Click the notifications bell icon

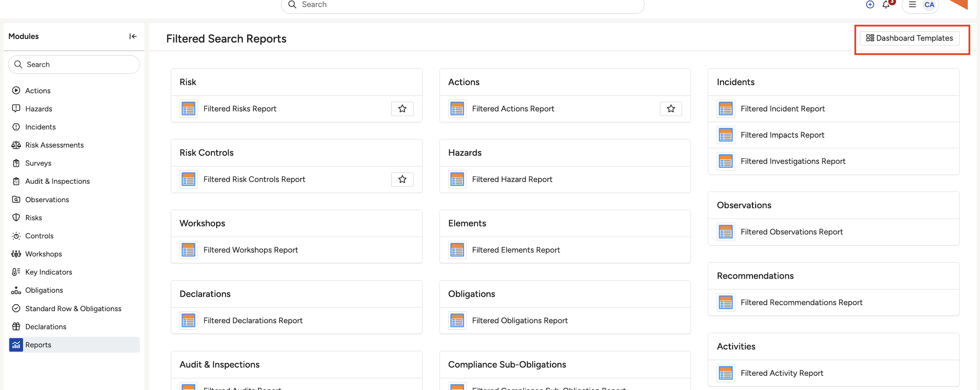click(x=886, y=5)
